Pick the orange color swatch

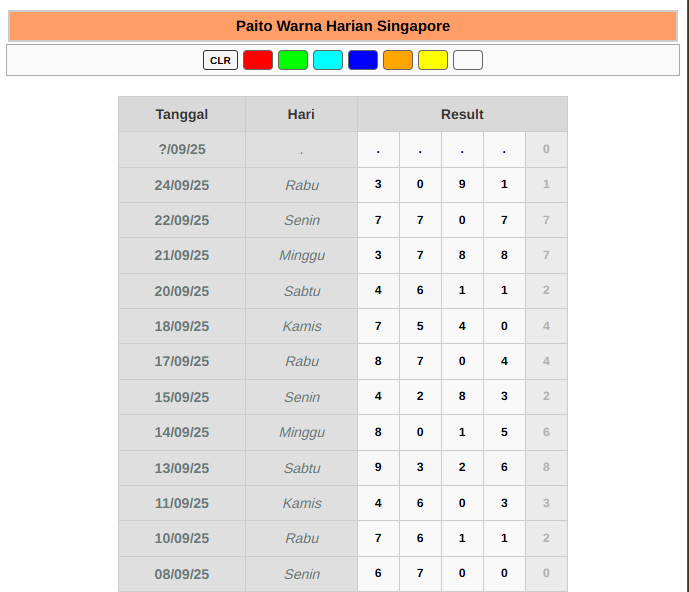pyautogui.click(x=398, y=60)
